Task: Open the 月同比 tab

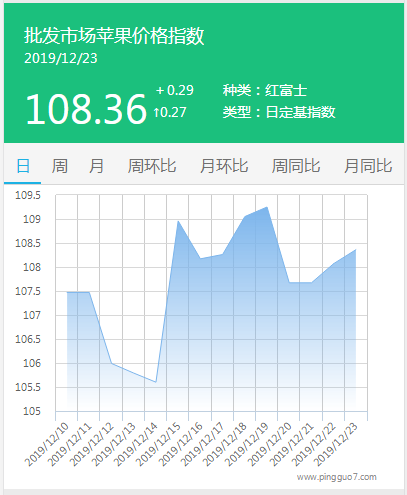Action: pos(368,166)
